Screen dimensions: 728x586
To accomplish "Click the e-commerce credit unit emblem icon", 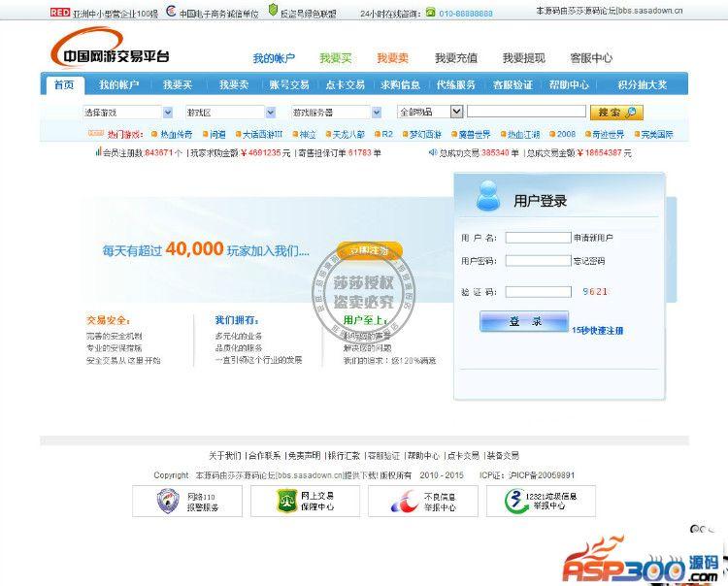I will point(171,11).
